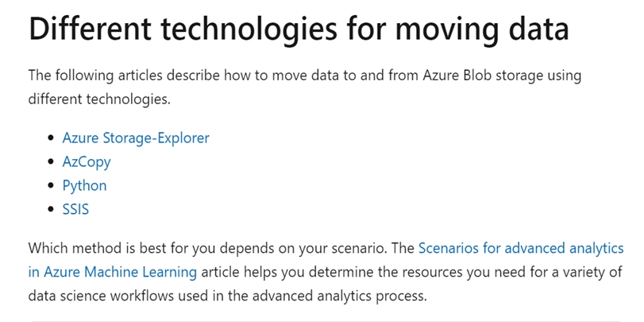The width and height of the screenshot is (644, 322).
Task: Open the SSIS article link
Action: (x=77, y=209)
